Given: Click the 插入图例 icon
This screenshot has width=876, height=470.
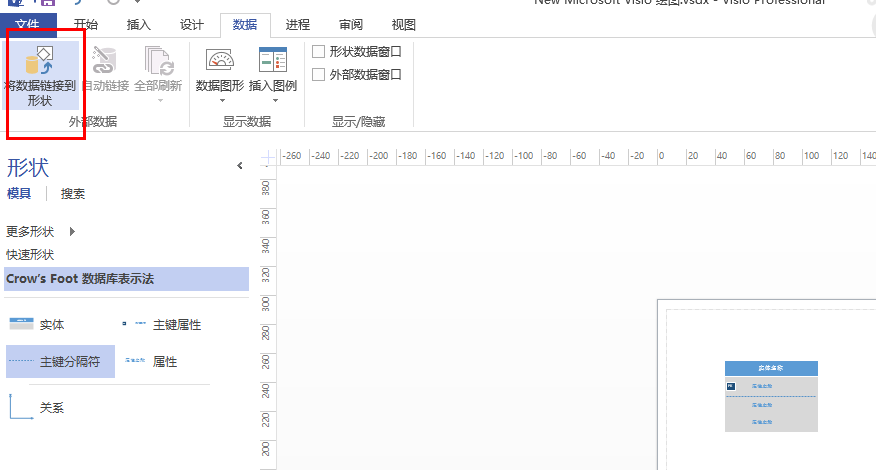Looking at the screenshot, I should [272, 60].
